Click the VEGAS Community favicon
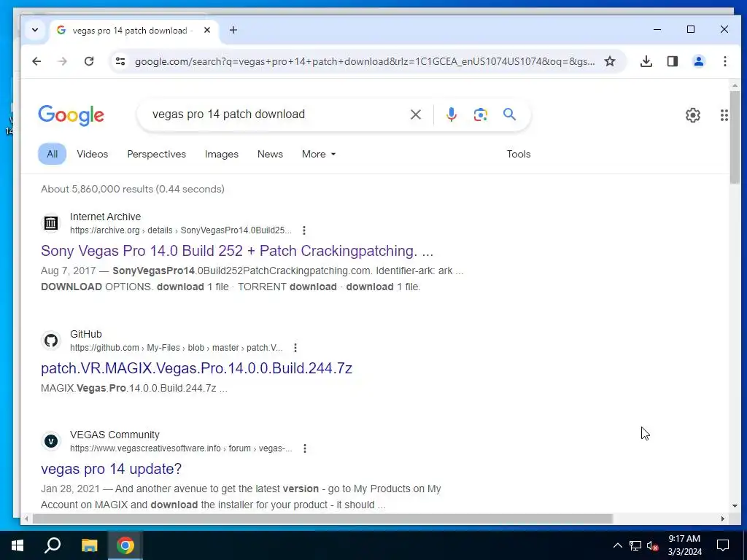The height and width of the screenshot is (560, 747). click(51, 441)
